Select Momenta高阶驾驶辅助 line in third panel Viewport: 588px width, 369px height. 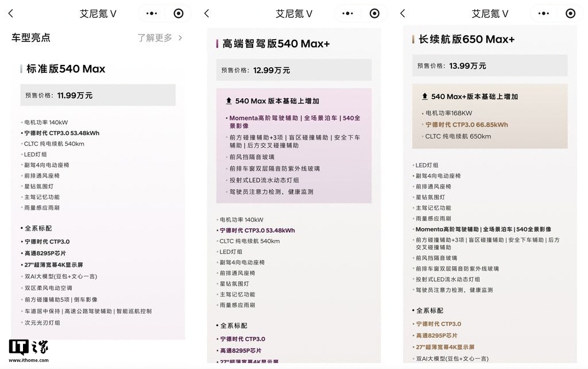[x=483, y=229]
